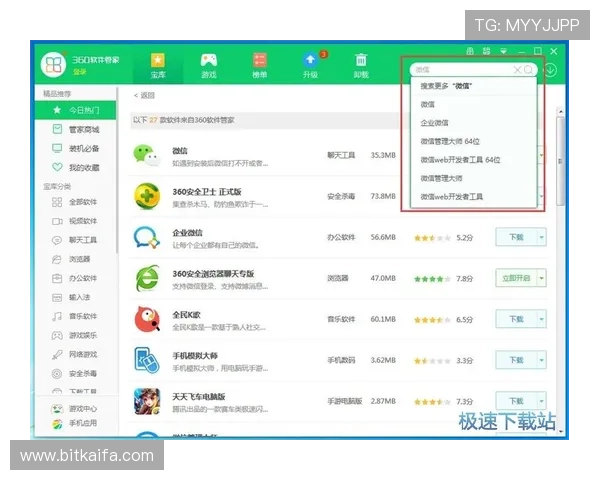Open the 音乐软件 category
600x480 pixels.
point(75,316)
